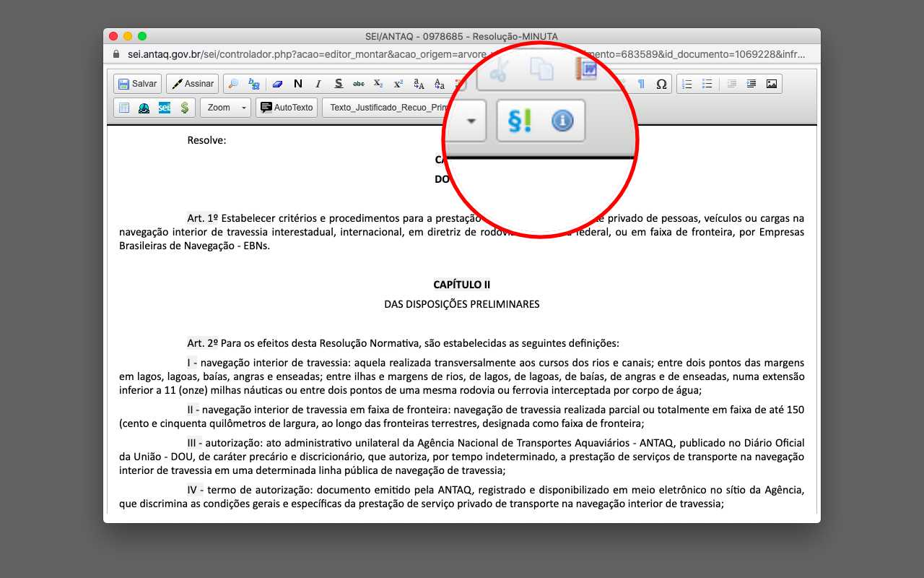The image size is (924, 578).
Task: Toggle italic formatting
Action: click(318, 84)
